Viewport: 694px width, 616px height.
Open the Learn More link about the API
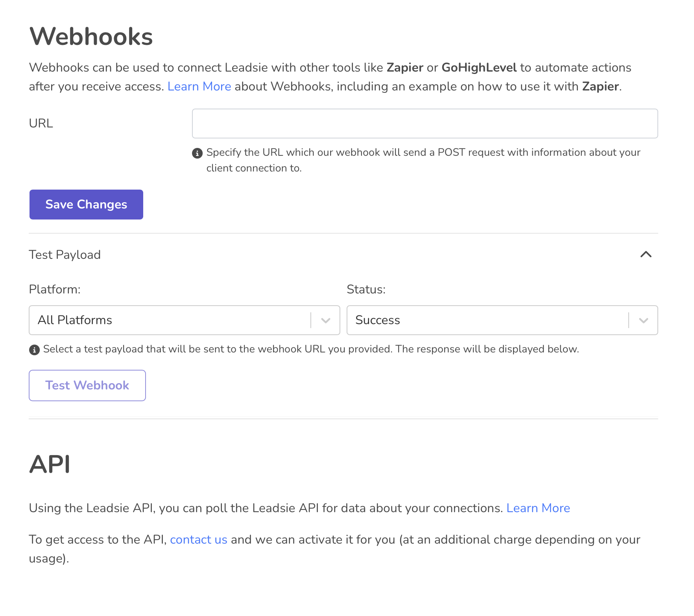pyautogui.click(x=538, y=508)
